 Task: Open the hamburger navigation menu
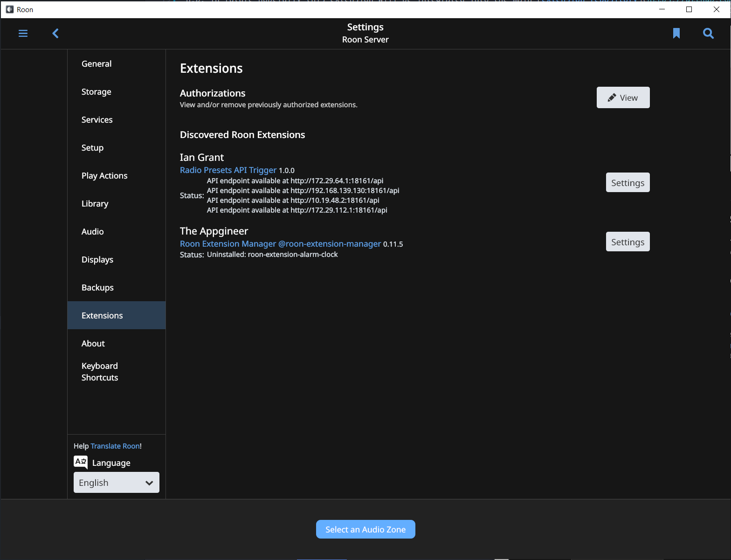tap(23, 33)
